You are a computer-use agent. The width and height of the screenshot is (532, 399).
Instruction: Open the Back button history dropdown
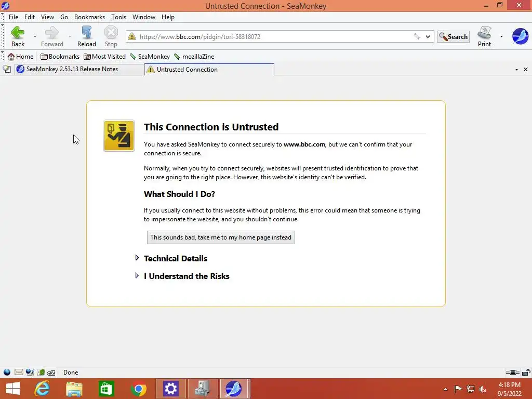coord(35,36)
